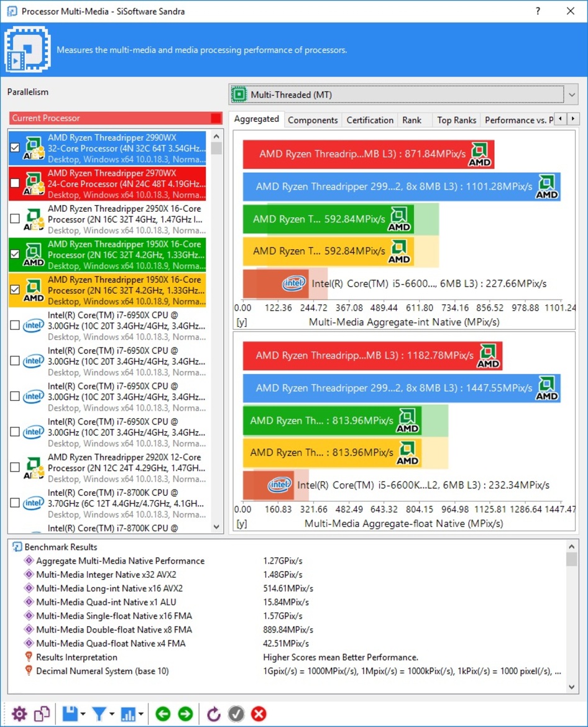Image resolution: width=588 pixels, height=727 pixels.
Task: Switch to the Aggregated tab
Action: [257, 119]
